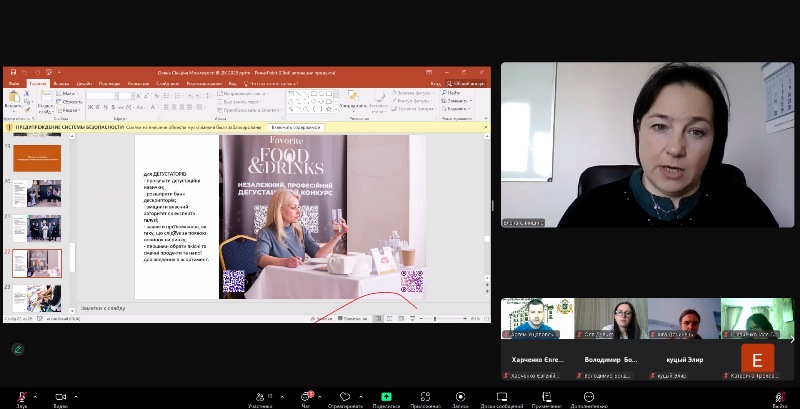Click the zoom in plus button in status bar
Screen dimensions: 800x409
coord(465,319)
